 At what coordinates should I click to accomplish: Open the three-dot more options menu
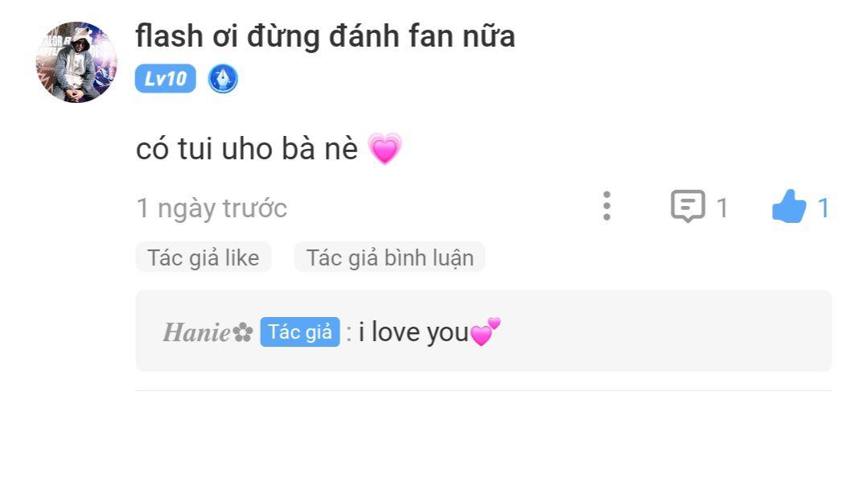click(x=607, y=206)
